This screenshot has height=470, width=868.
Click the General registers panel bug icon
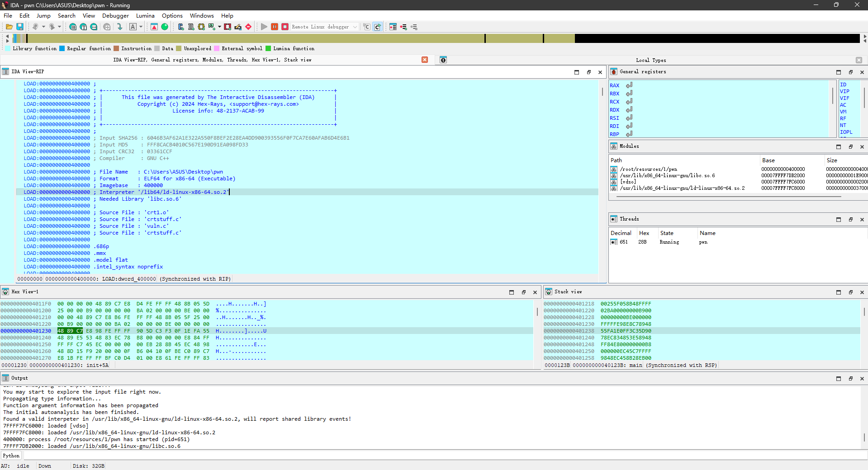[x=614, y=72]
